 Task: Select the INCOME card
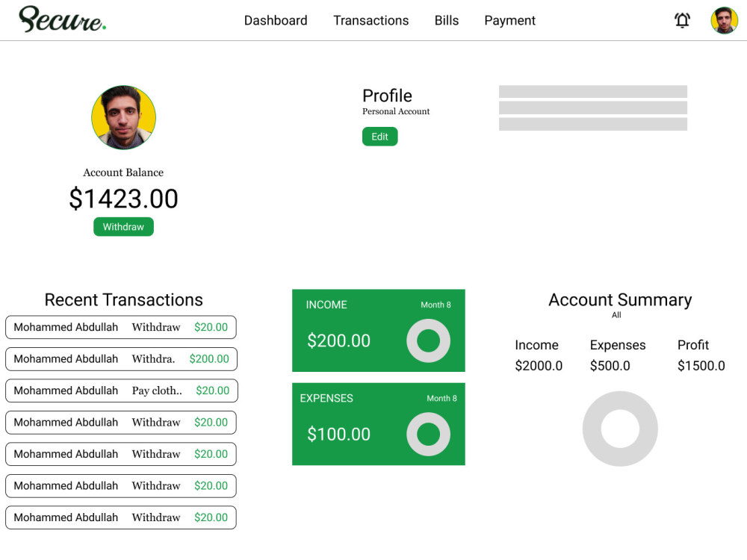pos(378,331)
